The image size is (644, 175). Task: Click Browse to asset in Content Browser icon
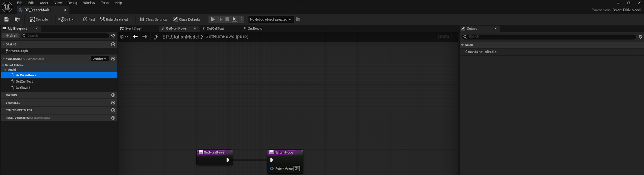(17, 19)
